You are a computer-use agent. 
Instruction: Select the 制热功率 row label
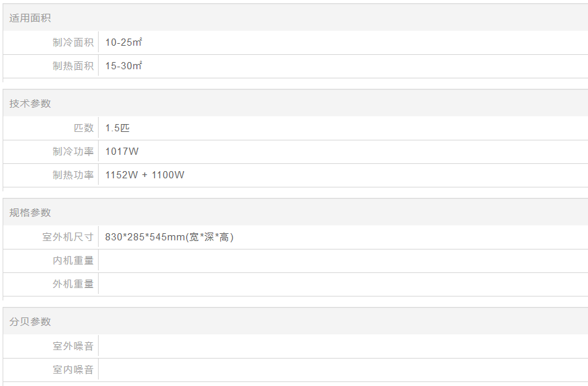pyautogui.click(x=73, y=175)
